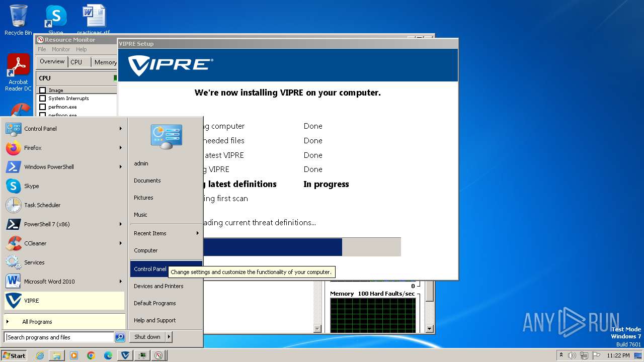Launch Google Chrome from the taskbar
This screenshot has width=644, height=362.
coord(91,355)
